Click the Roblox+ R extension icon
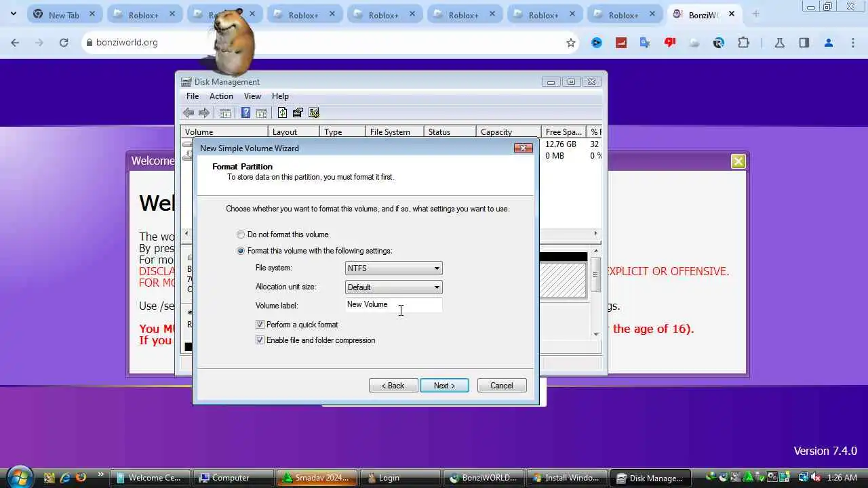Viewport: 868px width, 488px height. click(719, 43)
